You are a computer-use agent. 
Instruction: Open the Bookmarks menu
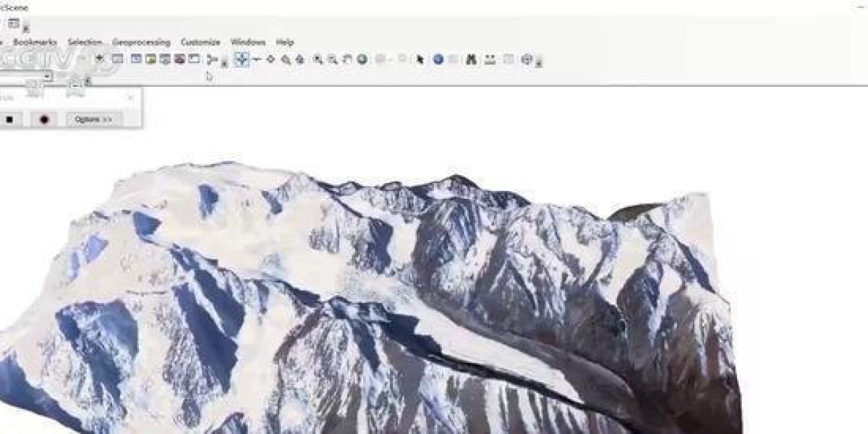pyautogui.click(x=35, y=42)
